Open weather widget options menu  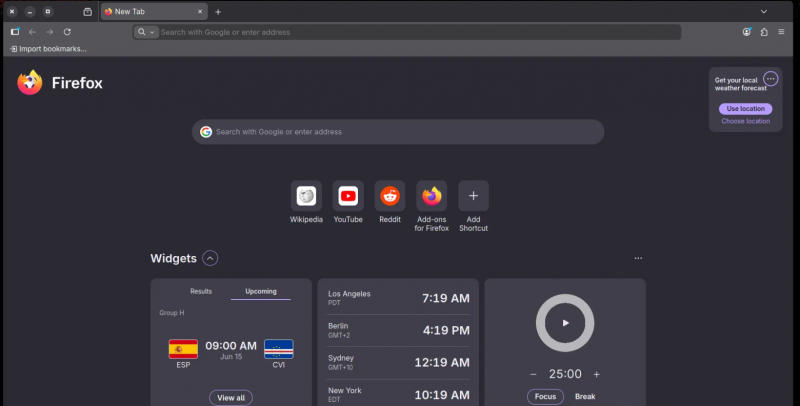point(770,79)
